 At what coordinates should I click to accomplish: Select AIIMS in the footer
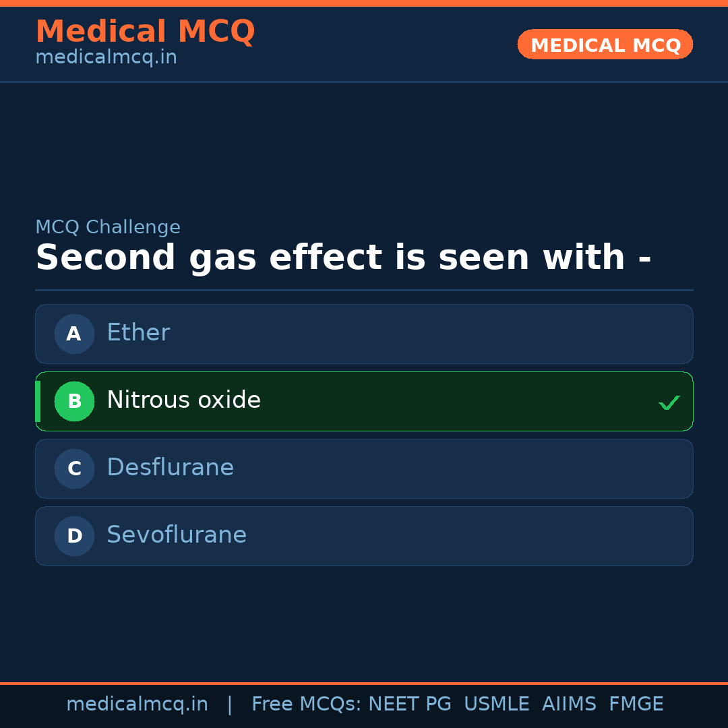[569, 704]
